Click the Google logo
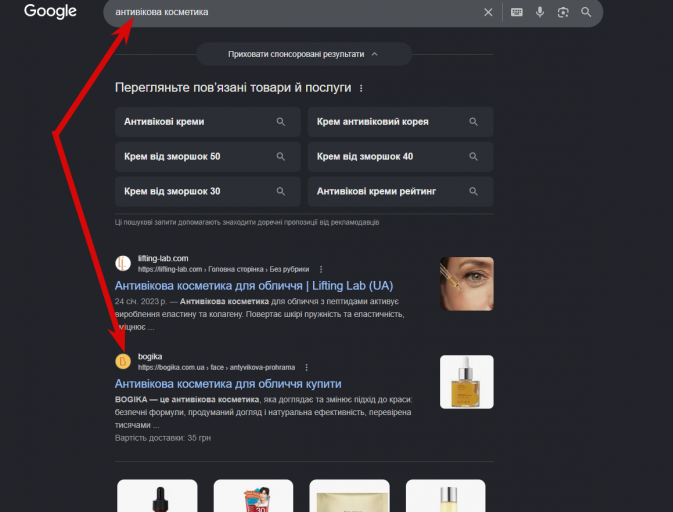This screenshot has width=673, height=512. pyautogui.click(x=50, y=11)
